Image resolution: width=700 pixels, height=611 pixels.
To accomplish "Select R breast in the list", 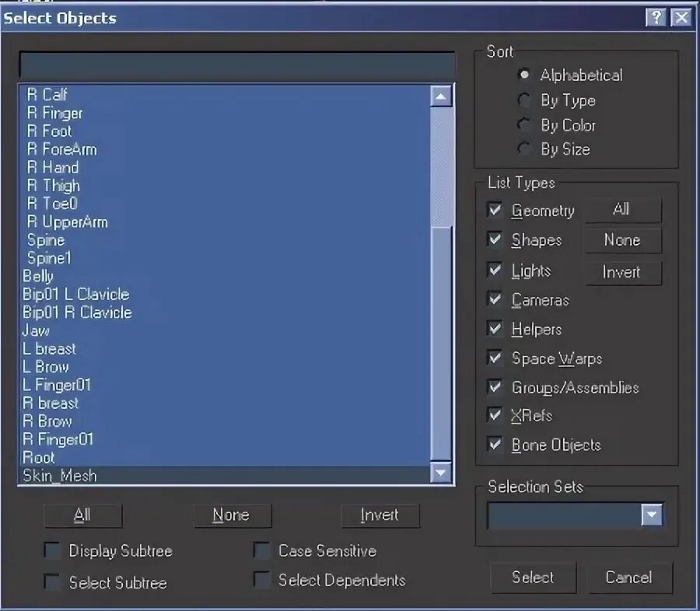I will point(225,403).
